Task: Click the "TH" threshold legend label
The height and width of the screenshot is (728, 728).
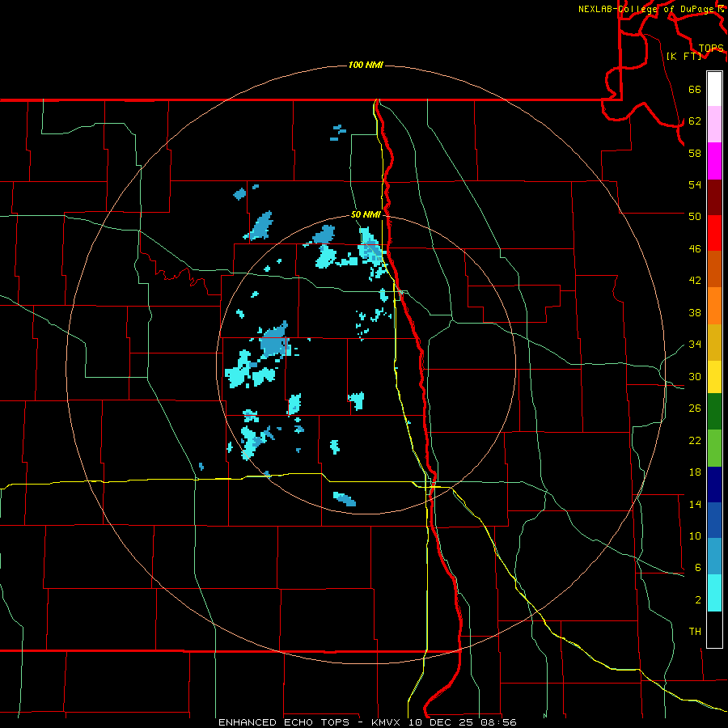Action: (x=695, y=632)
